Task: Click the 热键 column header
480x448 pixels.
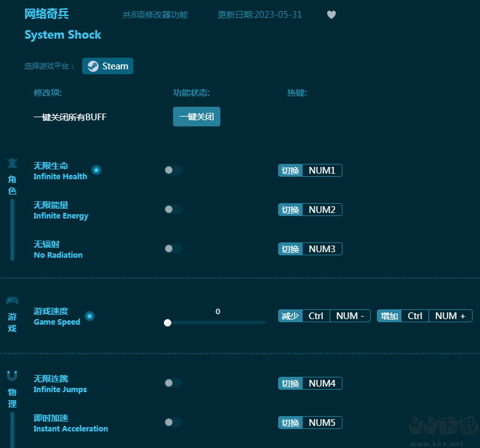Action: [x=296, y=93]
